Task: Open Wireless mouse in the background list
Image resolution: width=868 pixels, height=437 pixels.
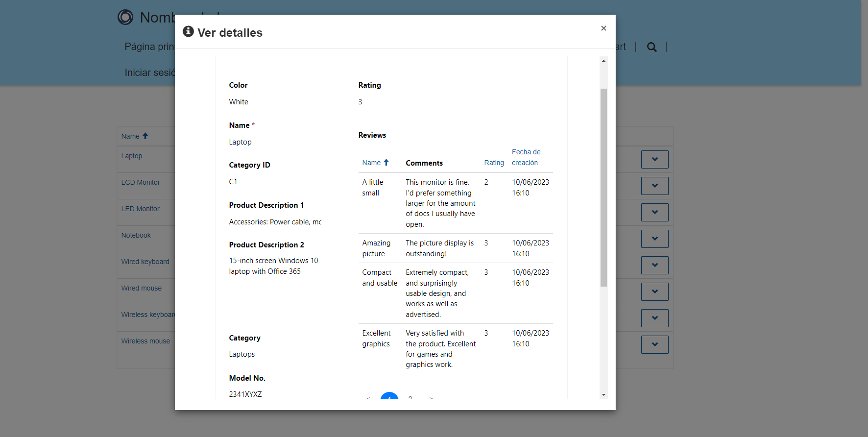Action: tap(146, 341)
